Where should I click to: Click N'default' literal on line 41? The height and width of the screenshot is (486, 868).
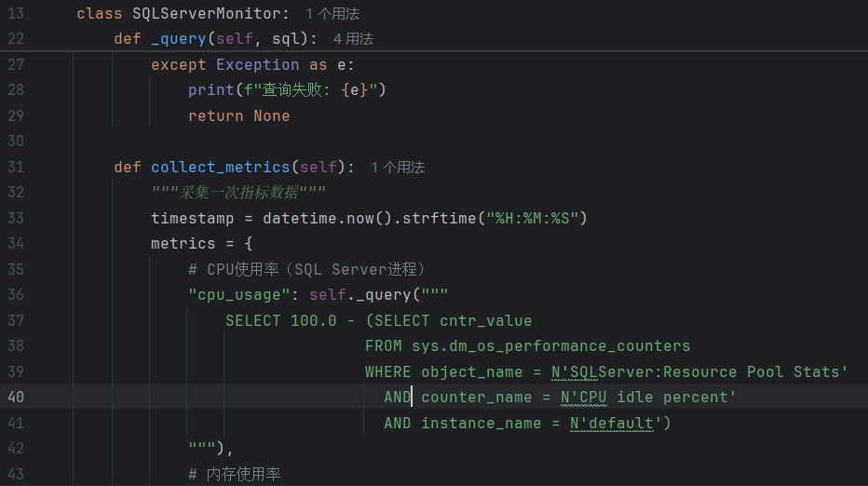tap(616, 423)
